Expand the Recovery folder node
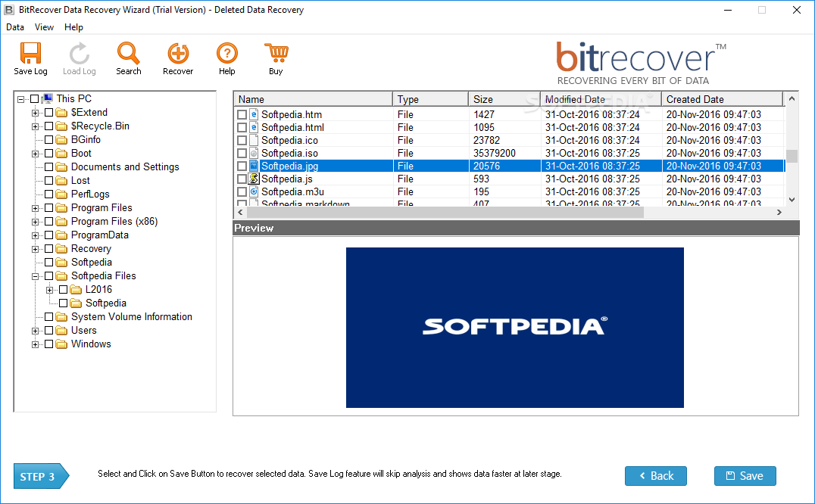This screenshot has height=504, width=815. pyautogui.click(x=36, y=249)
